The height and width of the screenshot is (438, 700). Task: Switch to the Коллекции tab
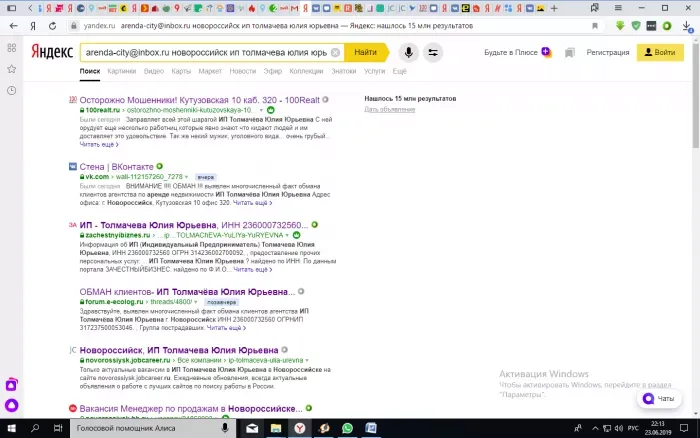pos(306,71)
